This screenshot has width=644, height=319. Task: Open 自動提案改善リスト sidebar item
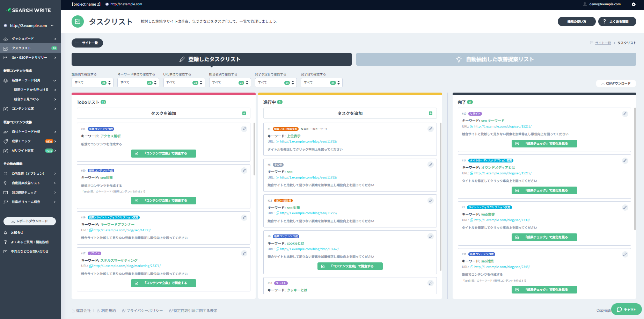pyautogui.click(x=30, y=183)
